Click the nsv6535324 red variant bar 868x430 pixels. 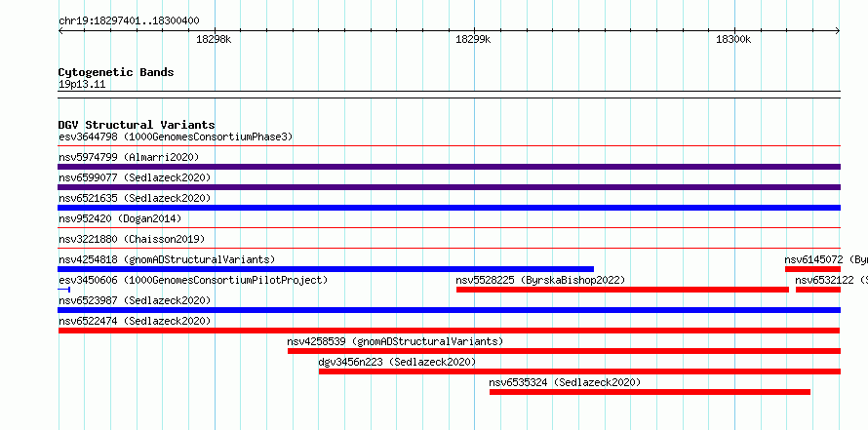pyautogui.click(x=650, y=392)
